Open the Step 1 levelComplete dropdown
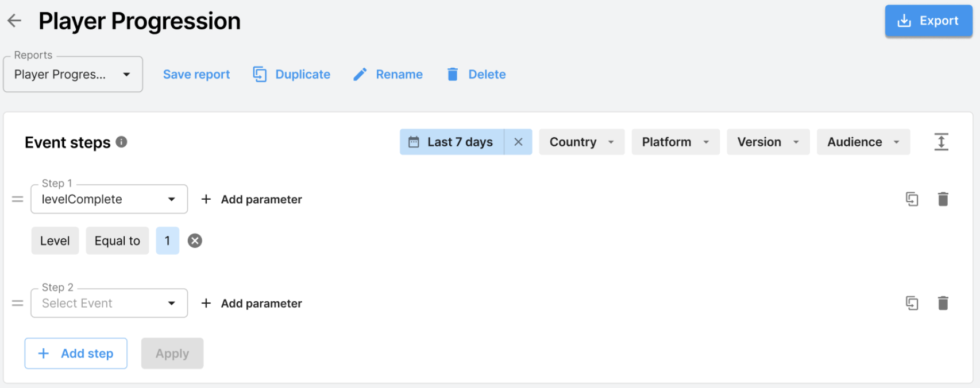The image size is (980, 388). (x=109, y=199)
